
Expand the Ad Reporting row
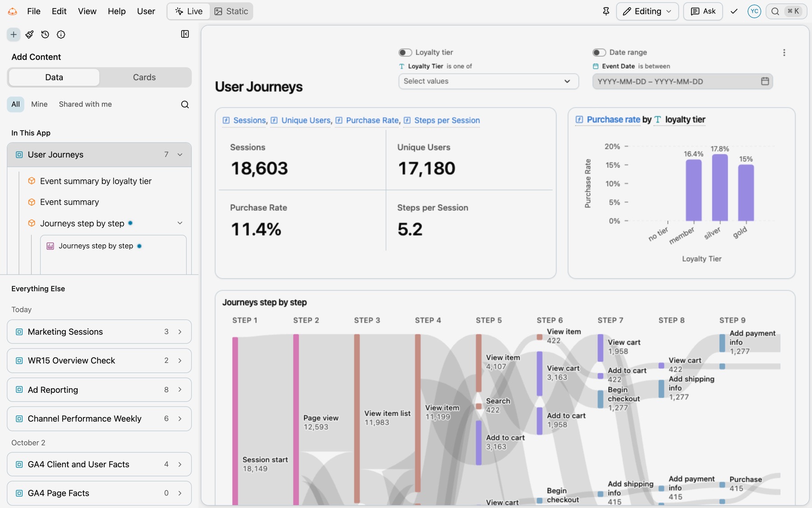[99, 390]
